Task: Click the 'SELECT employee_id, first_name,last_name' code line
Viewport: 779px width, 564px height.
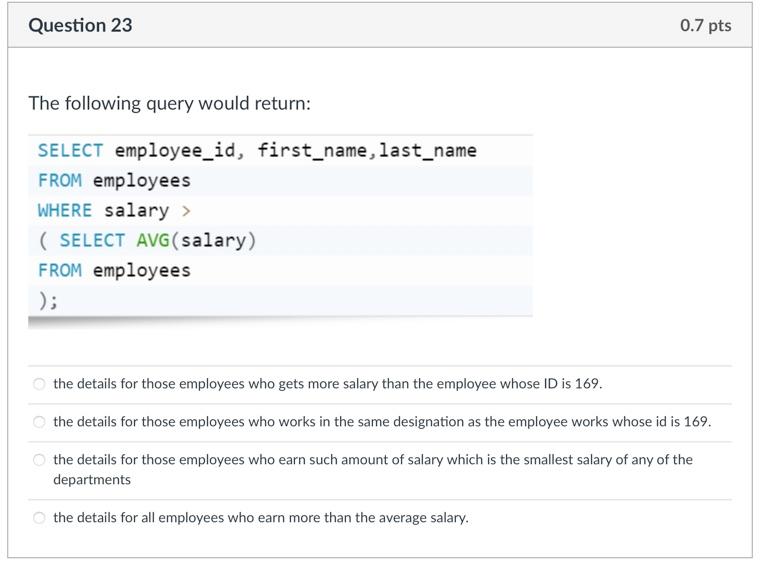Action: [x=257, y=151]
